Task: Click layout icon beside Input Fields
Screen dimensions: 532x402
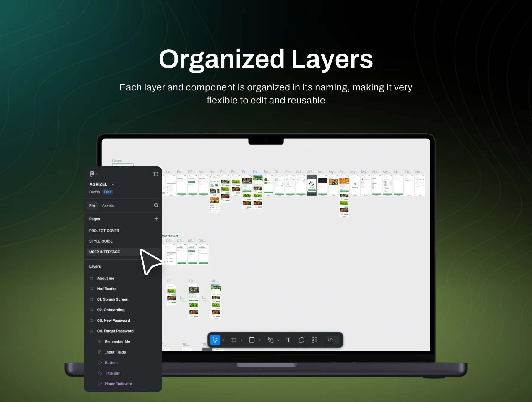Action: (x=100, y=352)
